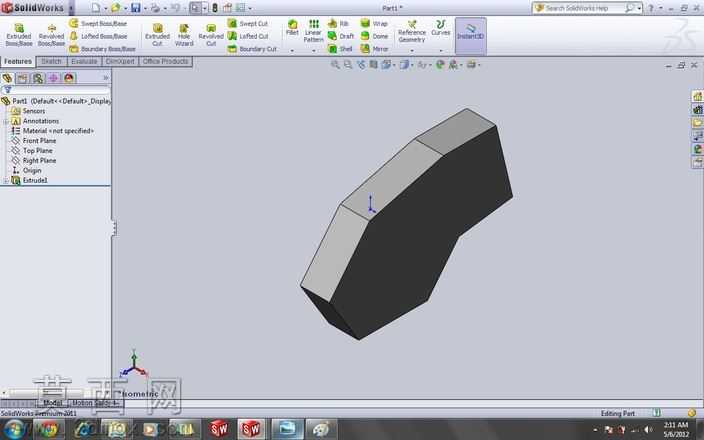Open Linear Pattern tool
Viewport: 704px width, 440px height.
[x=313, y=31]
